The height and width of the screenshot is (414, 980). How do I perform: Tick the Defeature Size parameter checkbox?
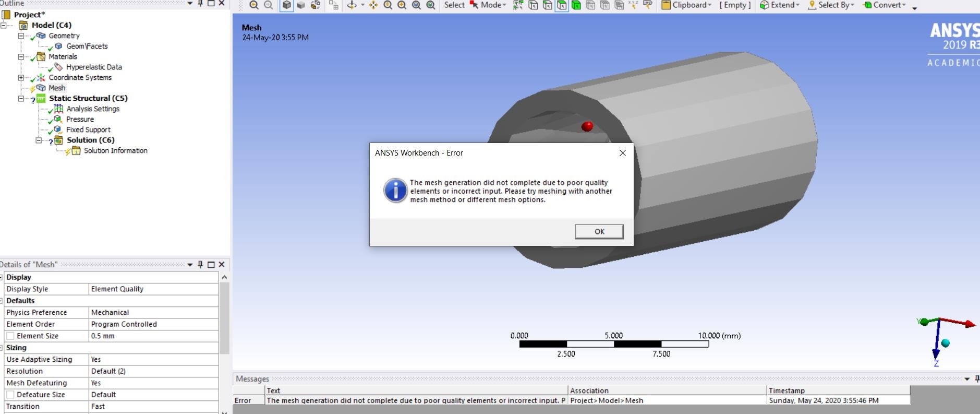pos(10,395)
